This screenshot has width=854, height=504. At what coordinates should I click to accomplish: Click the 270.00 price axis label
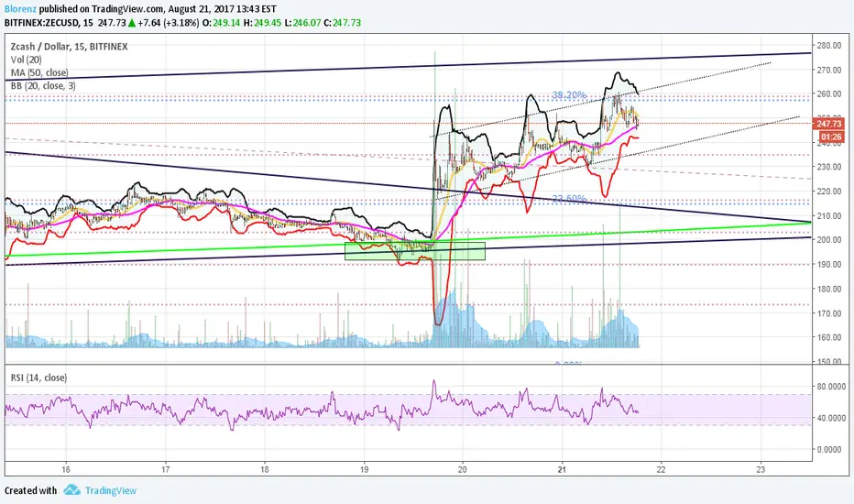pyautogui.click(x=829, y=70)
